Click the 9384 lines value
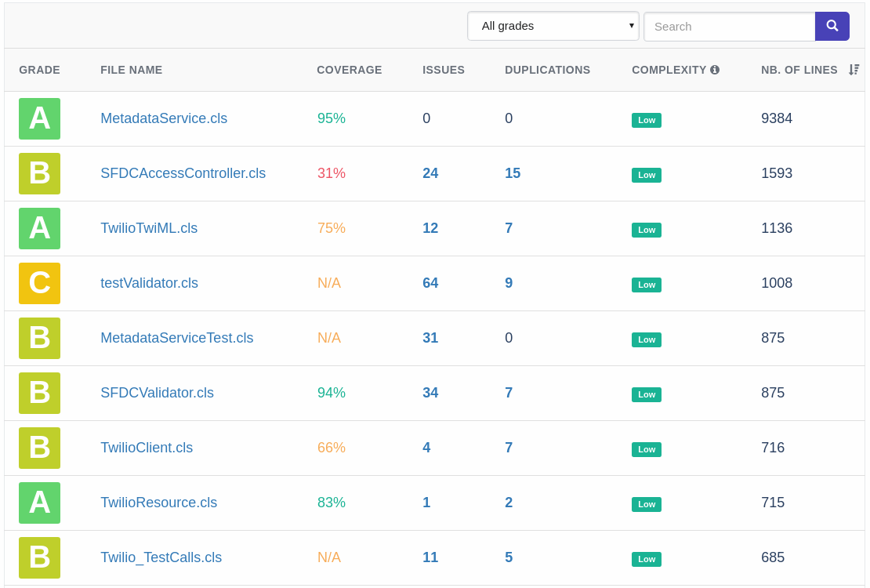Screen dimensions: 870x588 (x=777, y=118)
